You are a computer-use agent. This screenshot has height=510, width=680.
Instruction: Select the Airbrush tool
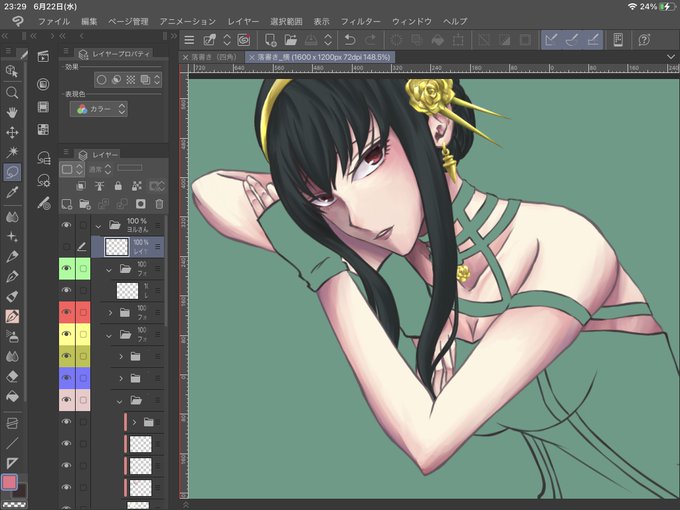pyautogui.click(x=12, y=337)
